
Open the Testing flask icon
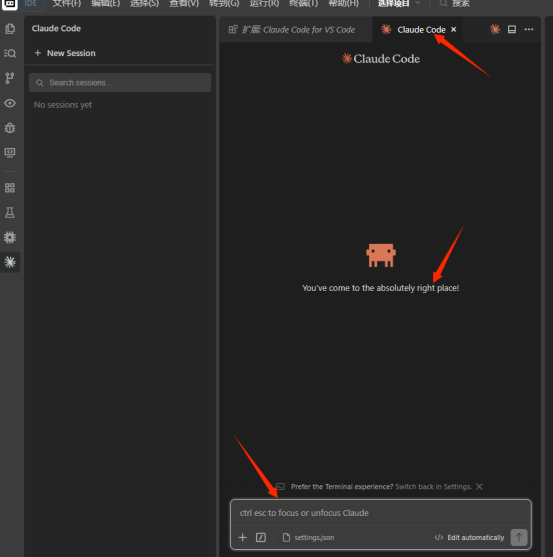click(x=10, y=212)
